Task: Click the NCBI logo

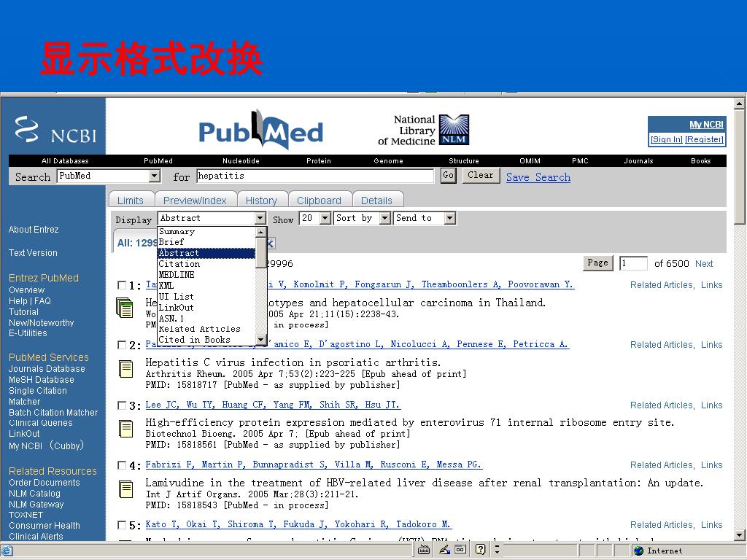Action: 55,130
